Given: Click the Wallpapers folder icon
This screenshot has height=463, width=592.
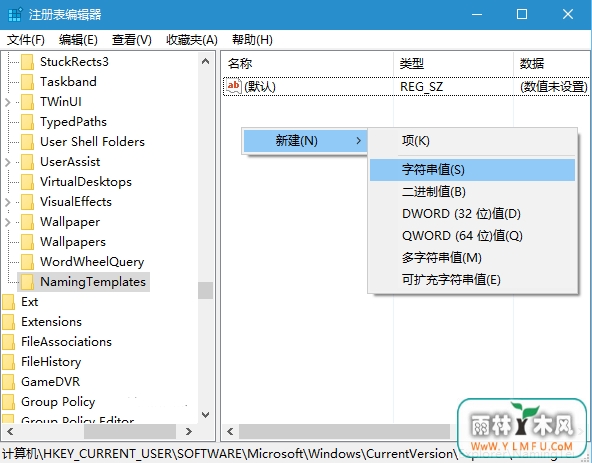Looking at the screenshot, I should pos(28,242).
